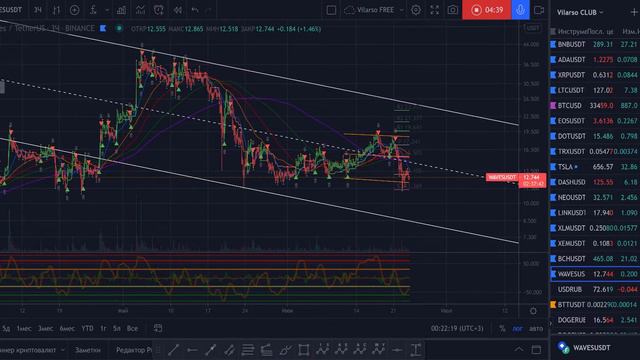Viewport: 640px width, 360px height.
Task: Toggle the blue microphone button
Action: (520, 10)
